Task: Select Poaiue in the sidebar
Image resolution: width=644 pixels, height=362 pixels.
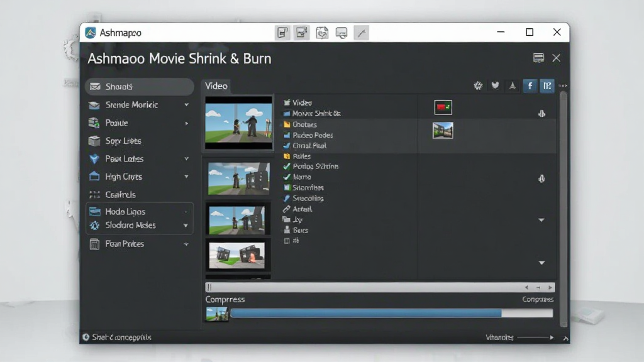Action: coord(139,123)
